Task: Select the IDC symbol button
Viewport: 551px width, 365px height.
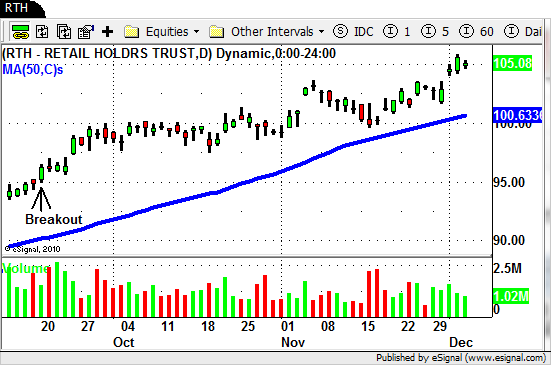Action: [353, 32]
